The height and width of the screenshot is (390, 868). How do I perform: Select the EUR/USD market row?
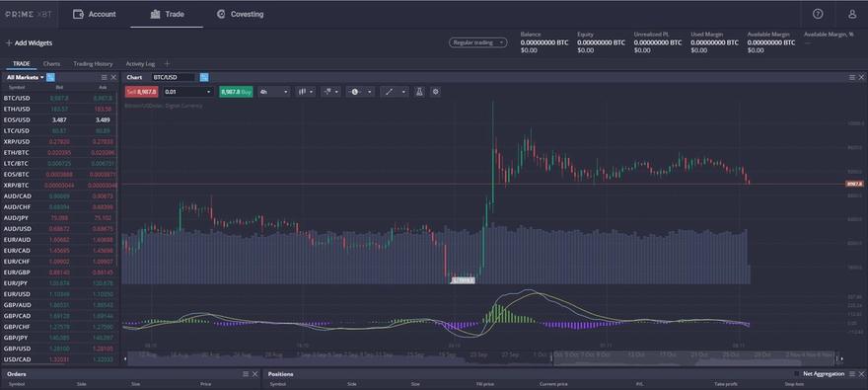pos(60,294)
